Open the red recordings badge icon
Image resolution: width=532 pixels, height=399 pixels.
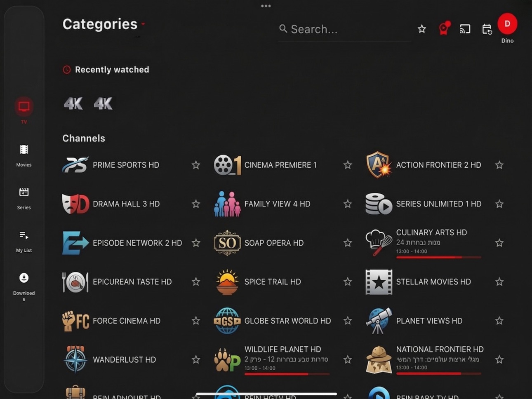coord(444,28)
